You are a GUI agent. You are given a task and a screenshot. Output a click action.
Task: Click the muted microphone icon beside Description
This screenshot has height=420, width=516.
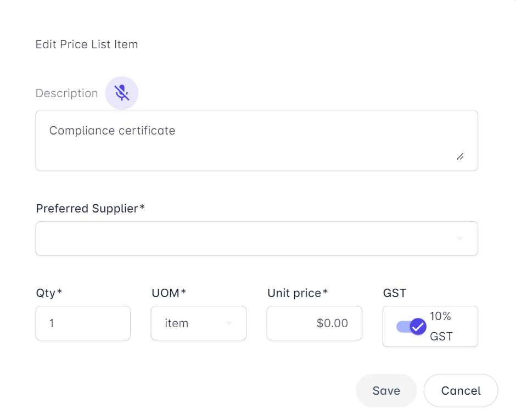coord(122,93)
